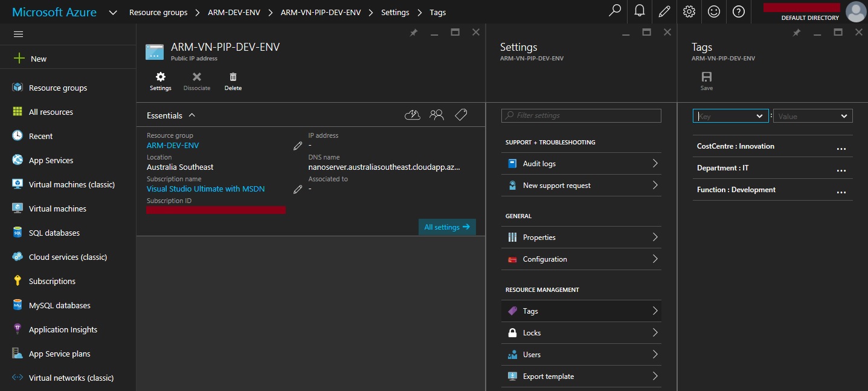This screenshot has height=391, width=868.
Task: Click the All settings button
Action: [447, 227]
